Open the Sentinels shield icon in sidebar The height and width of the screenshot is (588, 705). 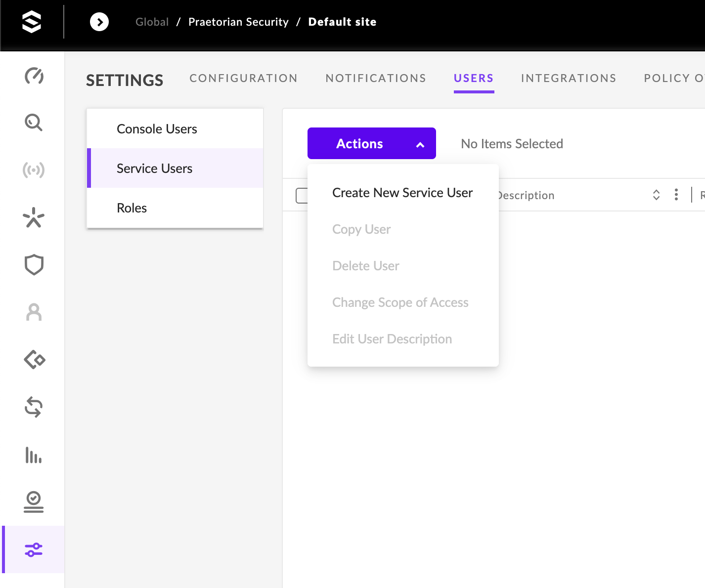[x=34, y=265]
